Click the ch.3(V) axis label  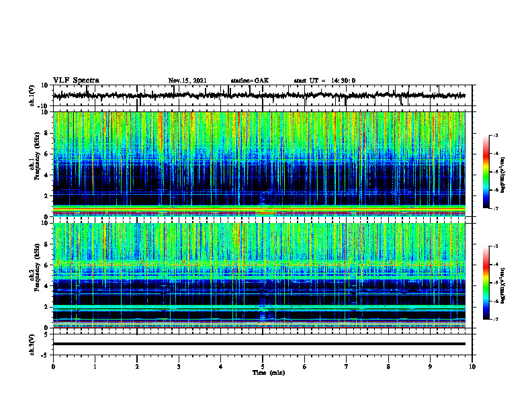coord(33,345)
